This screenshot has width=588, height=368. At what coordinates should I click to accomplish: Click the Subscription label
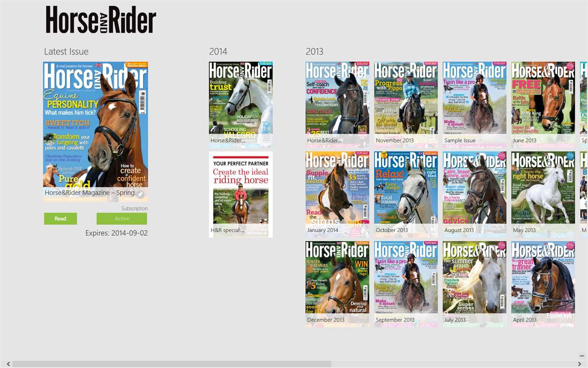tap(134, 209)
